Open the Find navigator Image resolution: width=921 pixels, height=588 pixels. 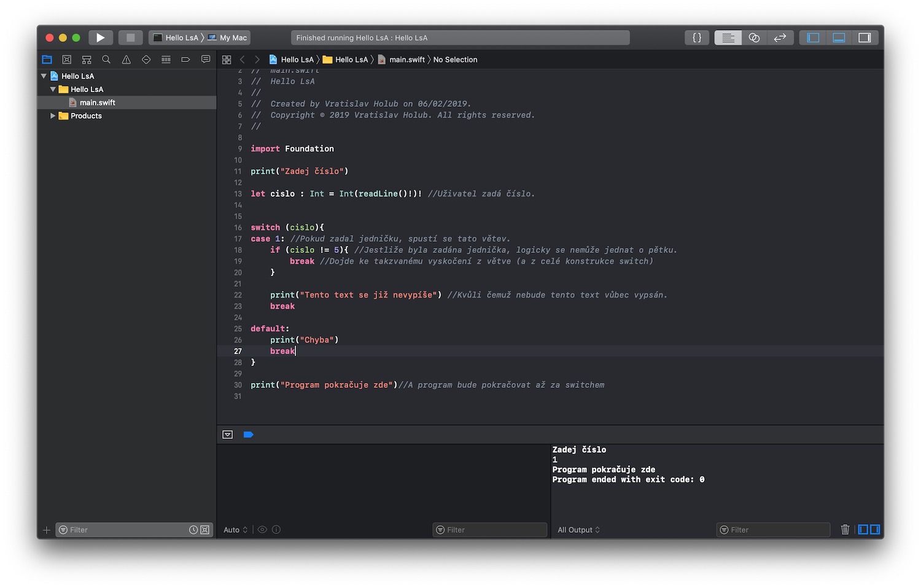106,60
